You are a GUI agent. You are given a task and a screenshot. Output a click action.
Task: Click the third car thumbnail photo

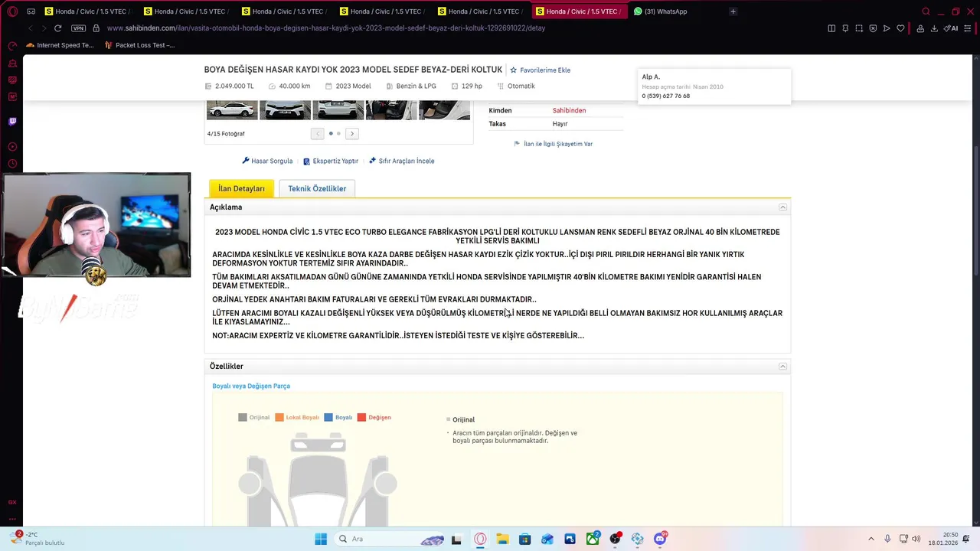(x=338, y=109)
